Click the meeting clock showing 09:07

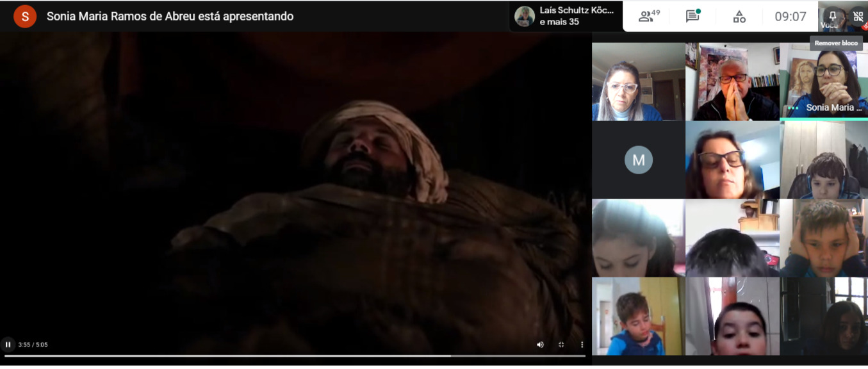pos(790,17)
